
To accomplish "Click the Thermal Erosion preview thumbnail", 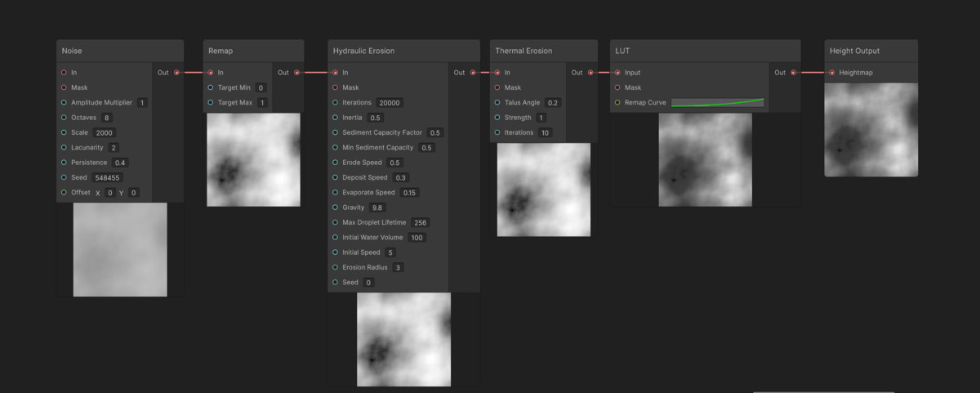I will [x=544, y=190].
